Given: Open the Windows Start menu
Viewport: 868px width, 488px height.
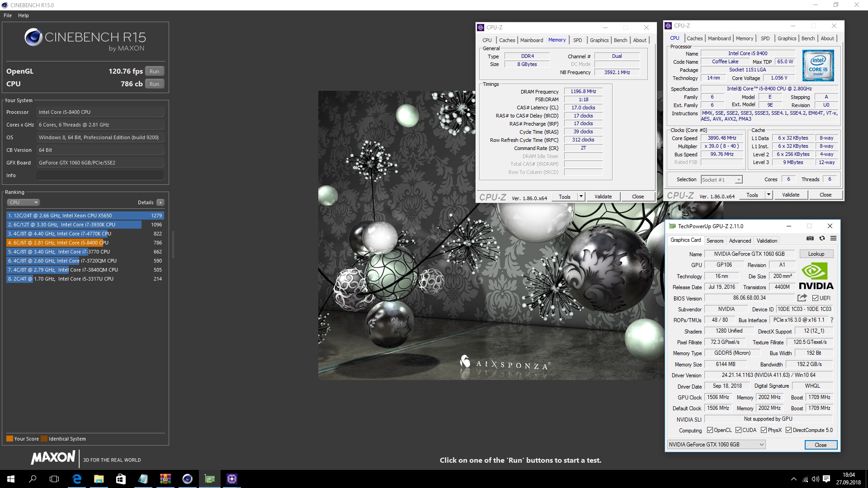Looking at the screenshot, I should [x=11, y=479].
